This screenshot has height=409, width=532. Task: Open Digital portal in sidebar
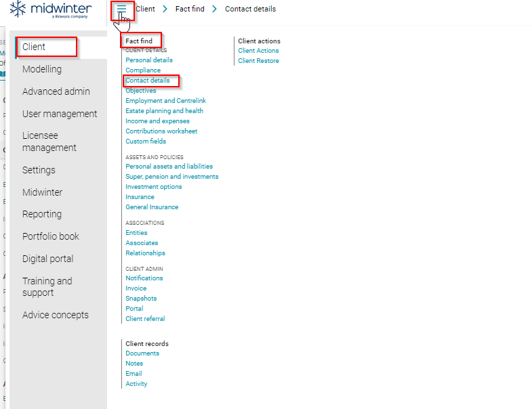tap(48, 259)
